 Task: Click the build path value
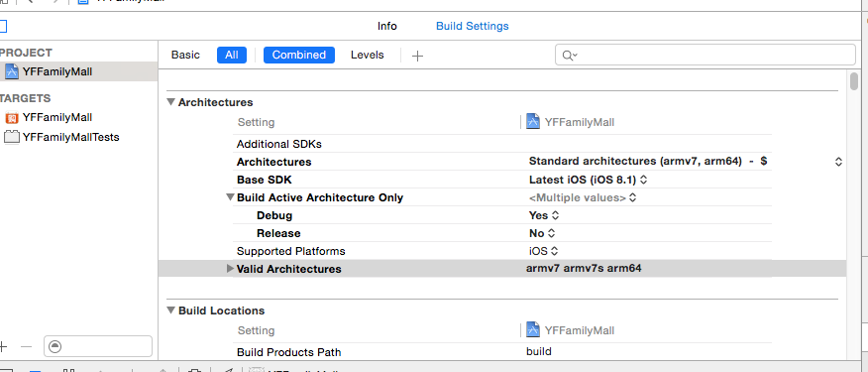tap(539, 351)
